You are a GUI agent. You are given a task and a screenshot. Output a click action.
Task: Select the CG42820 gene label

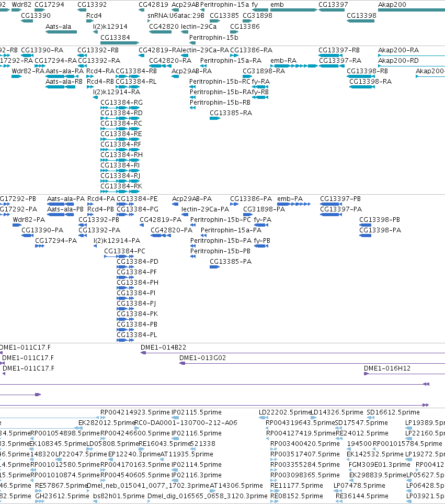(x=164, y=27)
